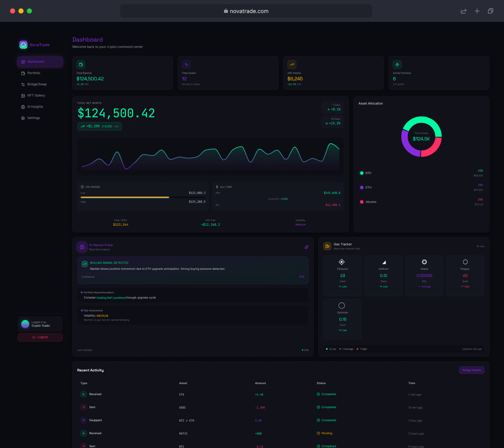Click the Received ETH row icon

tap(84, 394)
